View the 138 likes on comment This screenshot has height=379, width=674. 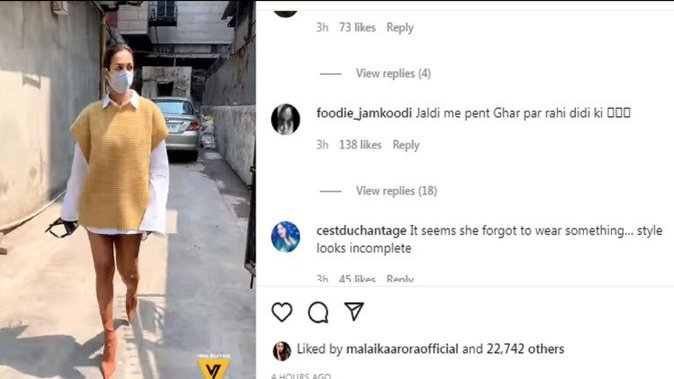[360, 145]
